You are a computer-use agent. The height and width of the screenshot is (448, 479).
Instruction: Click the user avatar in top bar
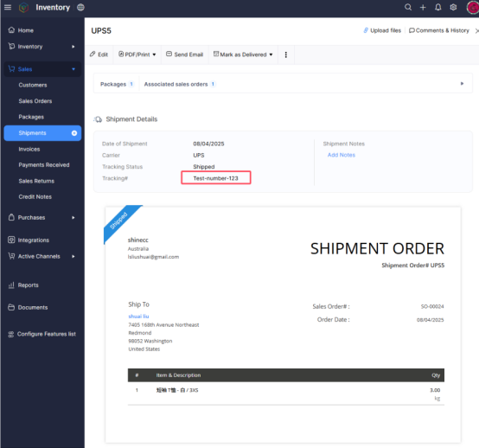point(473,7)
